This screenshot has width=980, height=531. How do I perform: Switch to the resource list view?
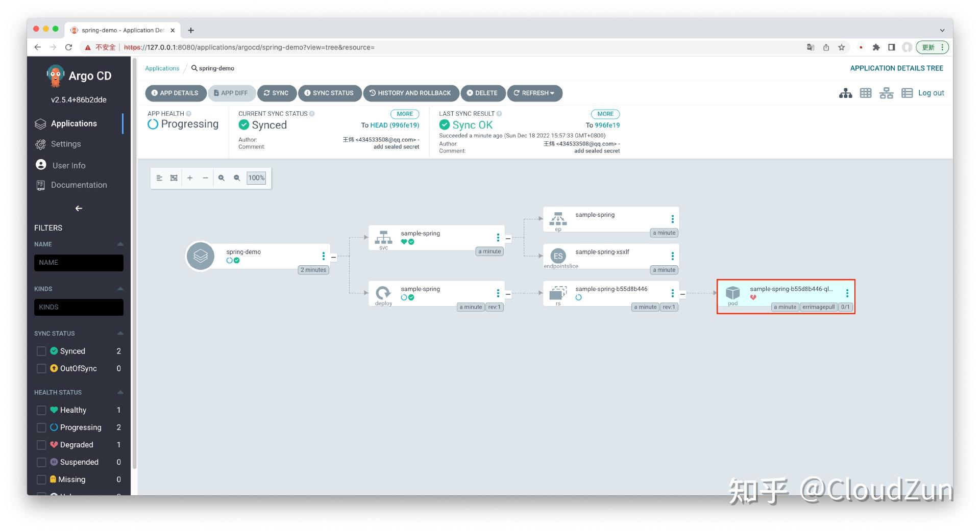907,93
